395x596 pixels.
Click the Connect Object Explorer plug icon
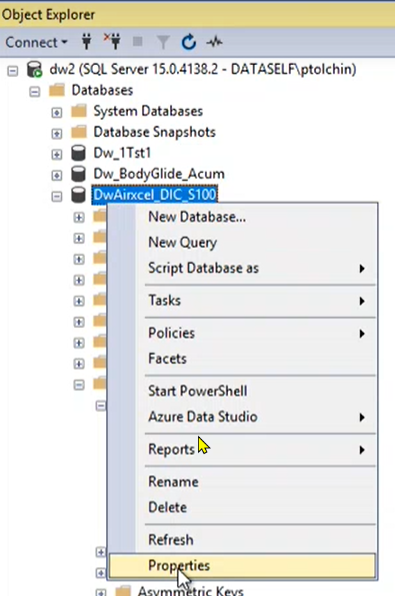click(87, 42)
